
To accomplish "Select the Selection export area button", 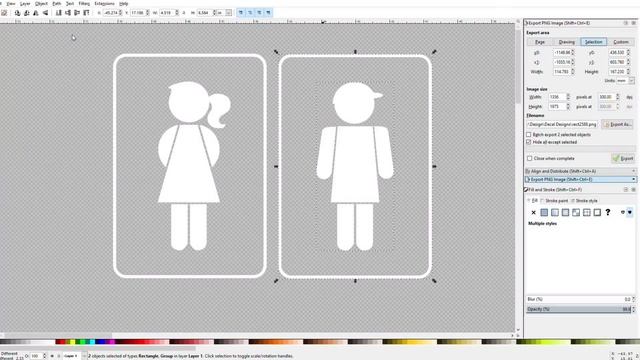I will click(593, 42).
